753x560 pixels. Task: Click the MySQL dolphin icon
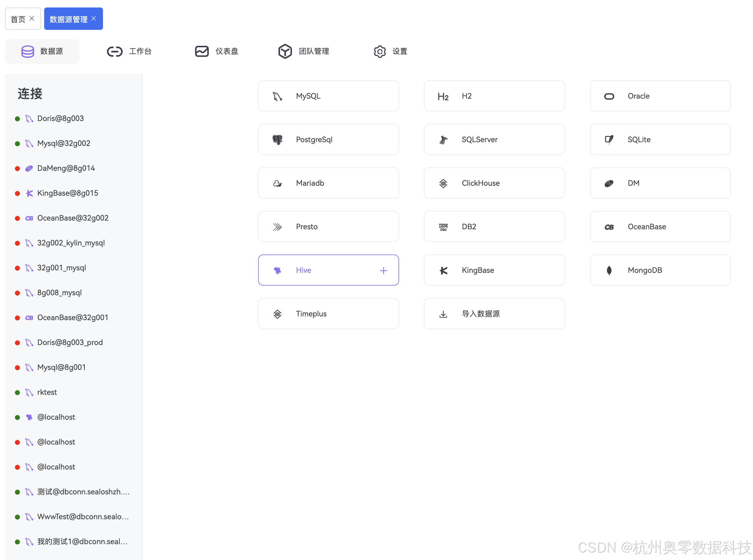click(277, 96)
